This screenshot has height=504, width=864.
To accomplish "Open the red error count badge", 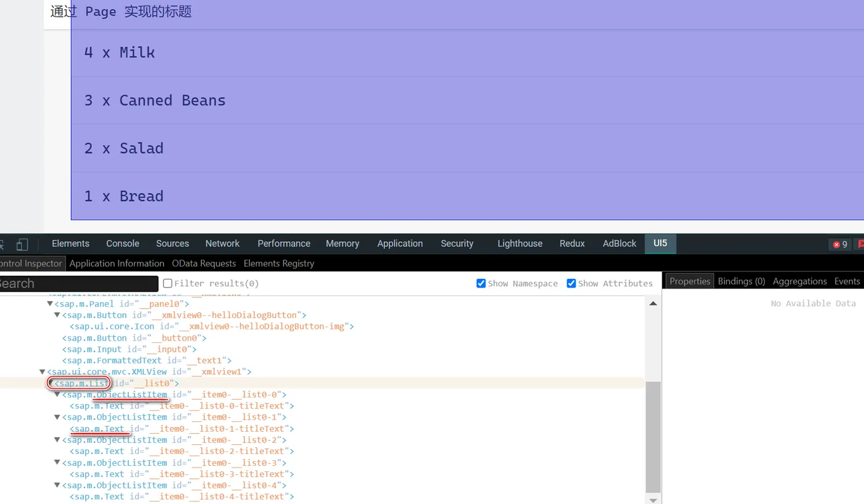I will 840,244.
